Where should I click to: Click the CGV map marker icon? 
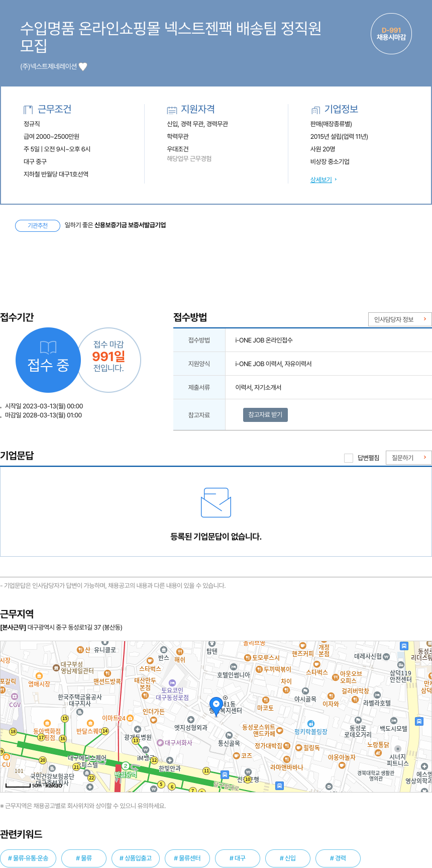point(15,697)
